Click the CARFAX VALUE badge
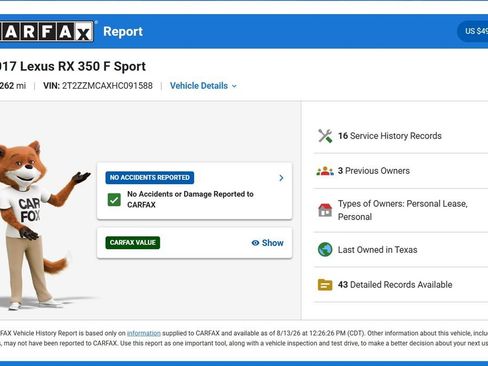Image resolution: width=488 pixels, height=366 pixels. 133,243
